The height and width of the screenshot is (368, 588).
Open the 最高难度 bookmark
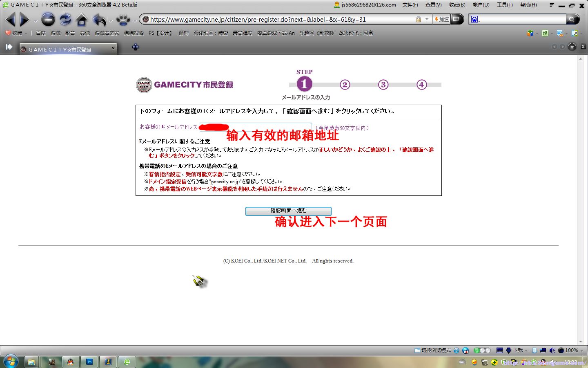[x=242, y=33]
